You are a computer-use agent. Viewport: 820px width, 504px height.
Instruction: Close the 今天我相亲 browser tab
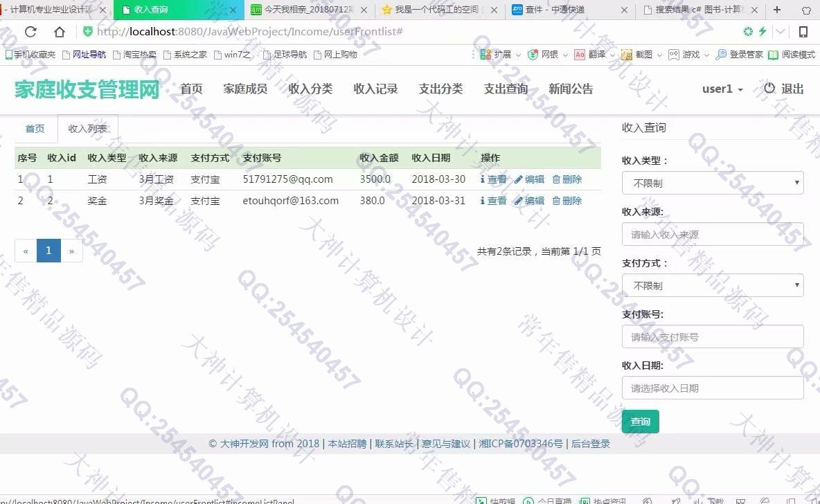[x=364, y=10]
